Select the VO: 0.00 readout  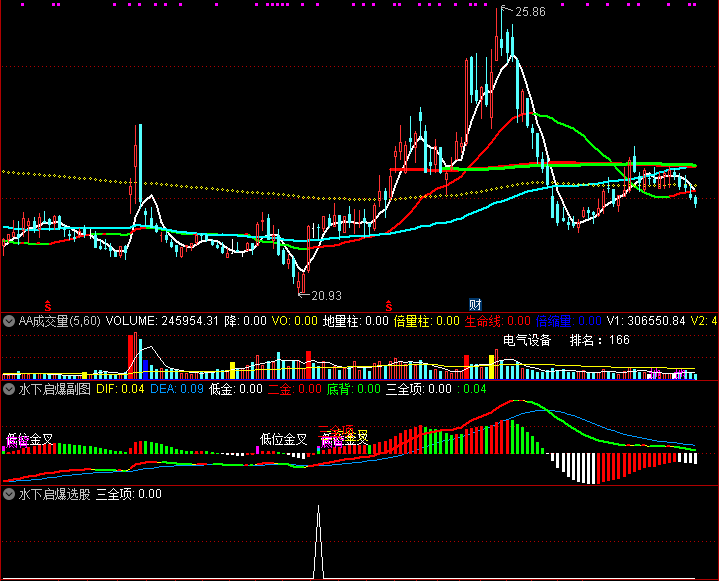(295, 321)
